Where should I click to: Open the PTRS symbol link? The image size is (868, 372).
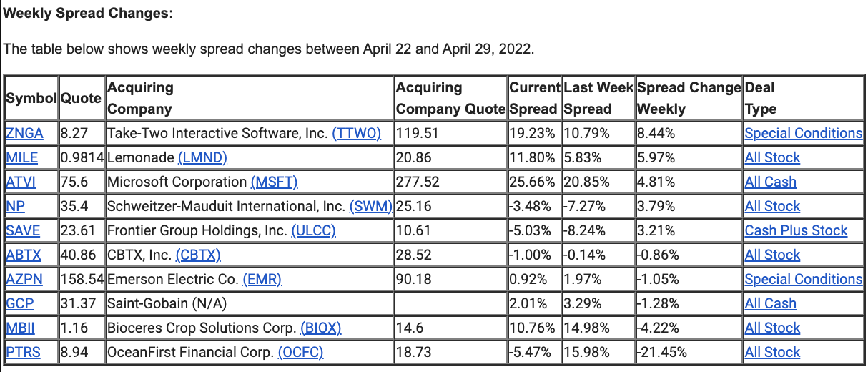24,353
